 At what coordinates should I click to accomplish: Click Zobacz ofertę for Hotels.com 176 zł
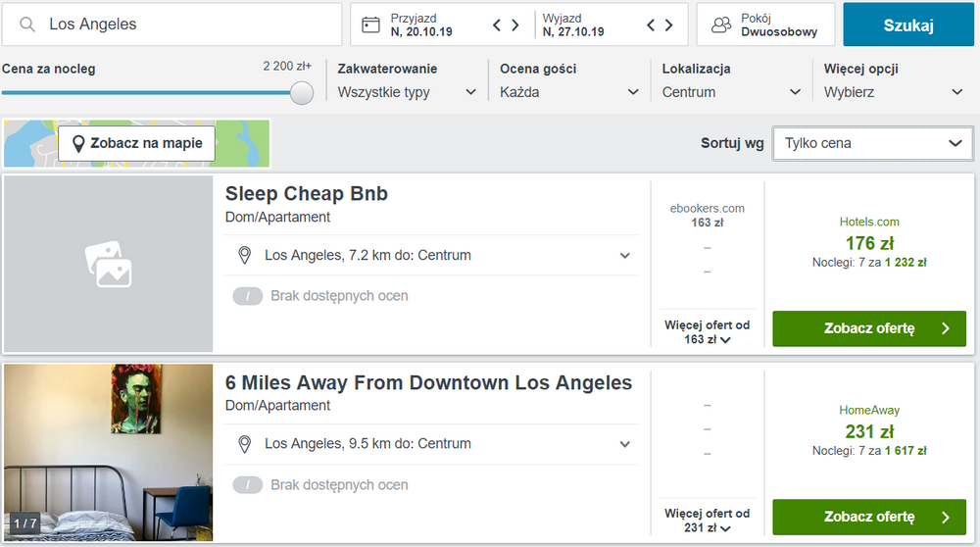[x=868, y=328]
